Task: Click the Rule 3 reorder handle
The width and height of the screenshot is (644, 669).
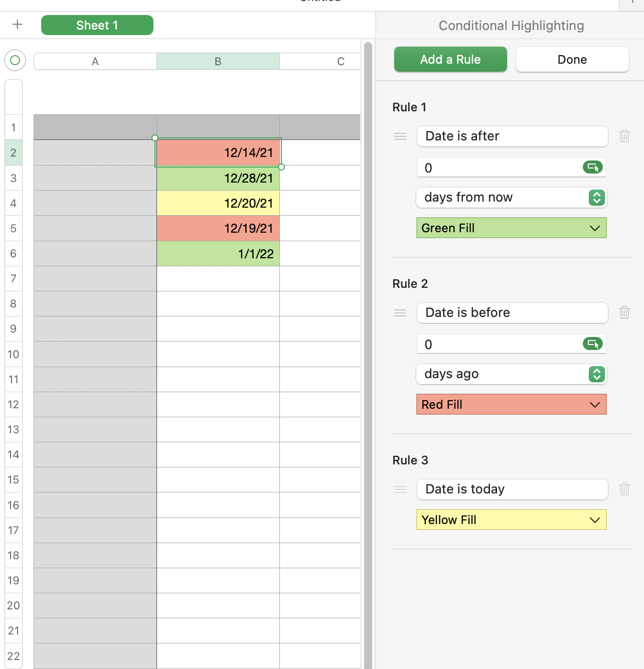Action: [400, 489]
